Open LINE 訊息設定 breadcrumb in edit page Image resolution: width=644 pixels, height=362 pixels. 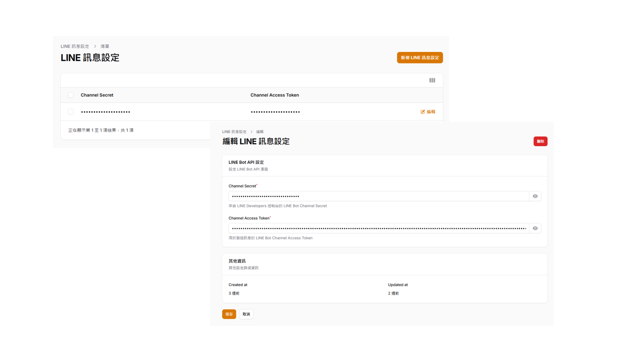pos(234,132)
